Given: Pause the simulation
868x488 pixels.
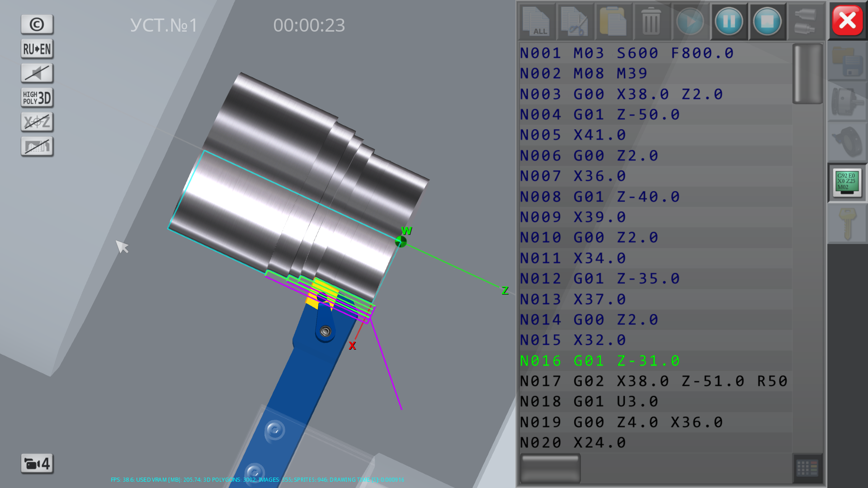Looking at the screenshot, I should tap(728, 21).
